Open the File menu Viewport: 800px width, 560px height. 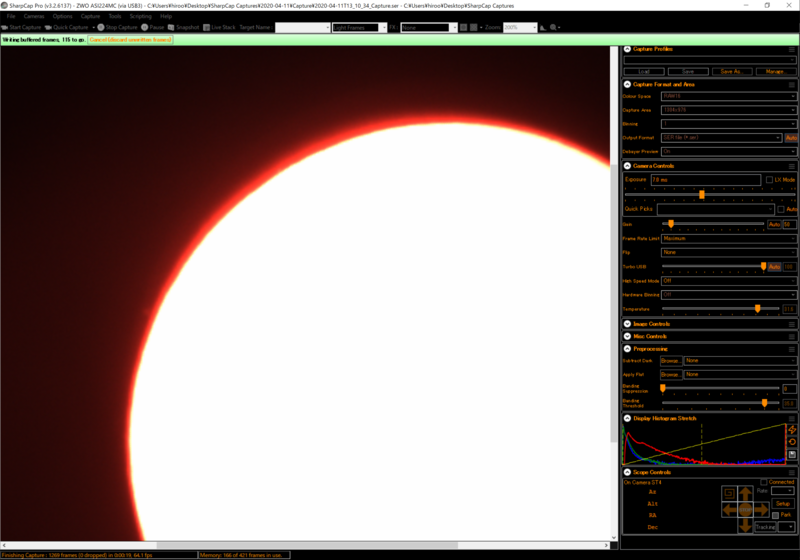[x=11, y=16]
